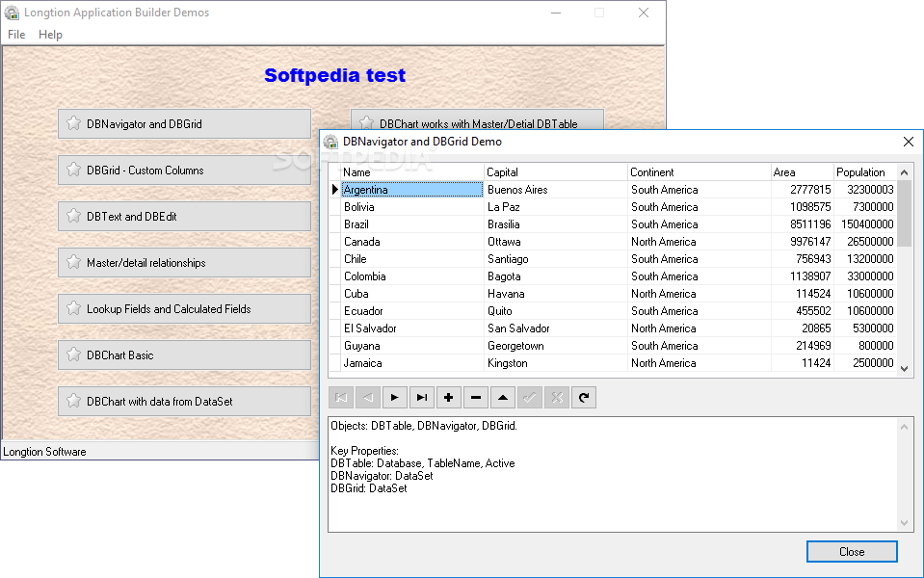Click the Prior Record navigator control
Image resolution: width=924 pixels, height=578 pixels.
pyautogui.click(x=368, y=397)
